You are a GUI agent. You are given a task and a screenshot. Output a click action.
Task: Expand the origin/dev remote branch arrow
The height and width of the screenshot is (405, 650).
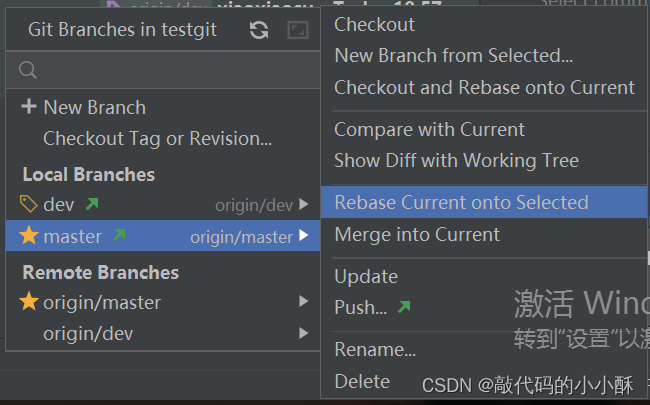click(304, 333)
